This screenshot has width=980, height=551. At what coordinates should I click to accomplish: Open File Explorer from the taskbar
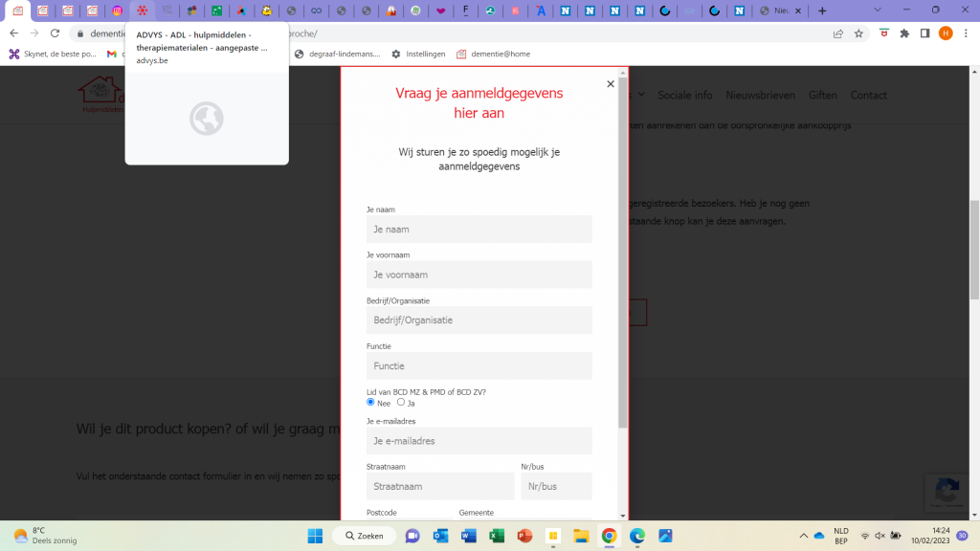580,536
